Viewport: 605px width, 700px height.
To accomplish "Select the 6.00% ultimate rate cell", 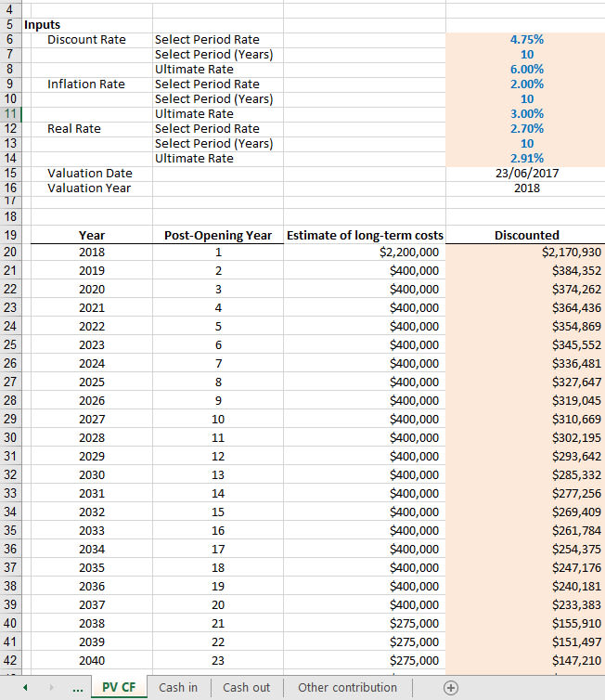I will coord(525,70).
